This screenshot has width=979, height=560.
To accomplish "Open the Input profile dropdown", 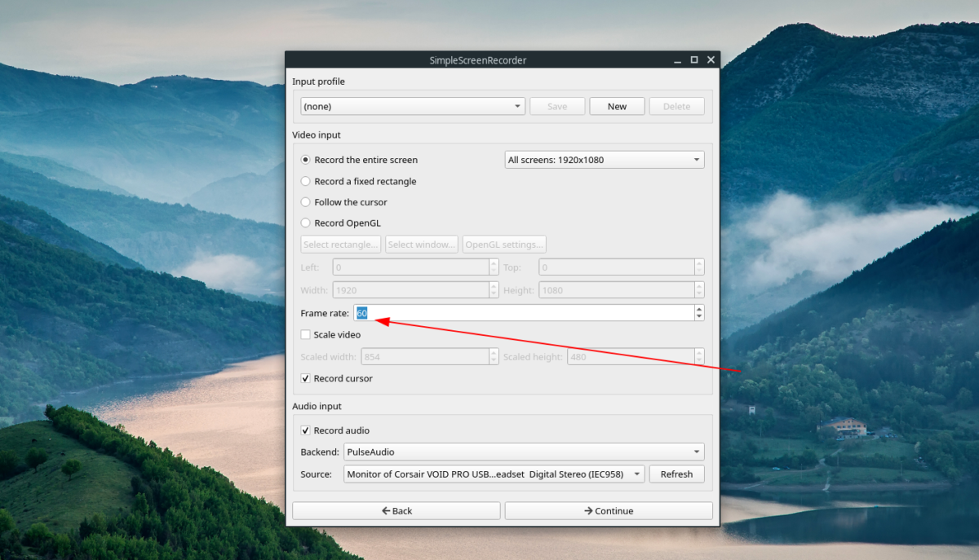I will [413, 106].
